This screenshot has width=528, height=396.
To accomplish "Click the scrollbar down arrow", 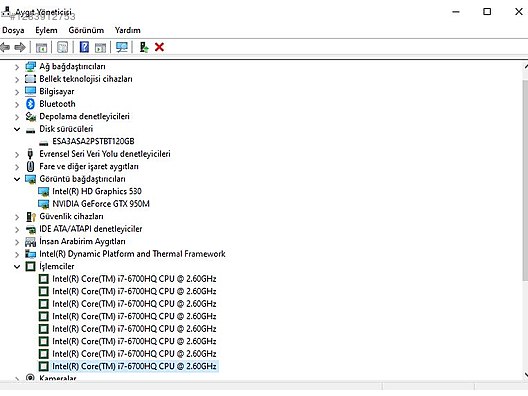I will tap(526, 374).
